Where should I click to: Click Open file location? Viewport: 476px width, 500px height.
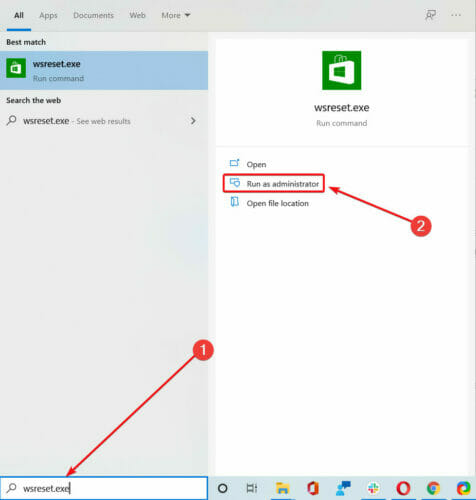(x=277, y=203)
